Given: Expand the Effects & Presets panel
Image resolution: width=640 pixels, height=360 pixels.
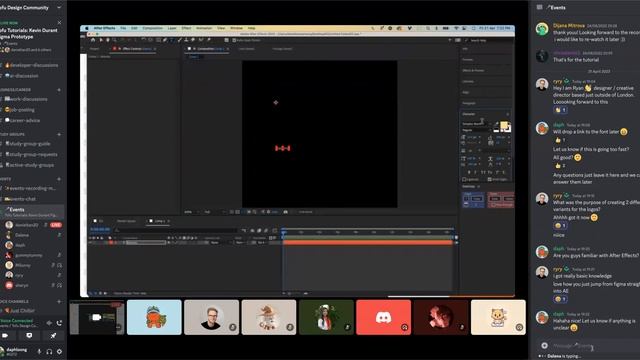Looking at the screenshot, I should [473, 70].
